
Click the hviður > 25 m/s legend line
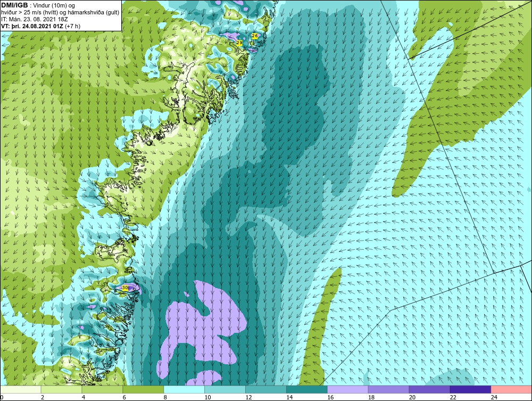[60, 13]
